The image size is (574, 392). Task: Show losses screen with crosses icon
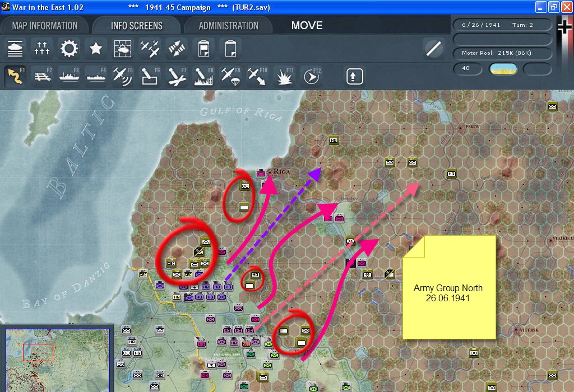[x=42, y=49]
